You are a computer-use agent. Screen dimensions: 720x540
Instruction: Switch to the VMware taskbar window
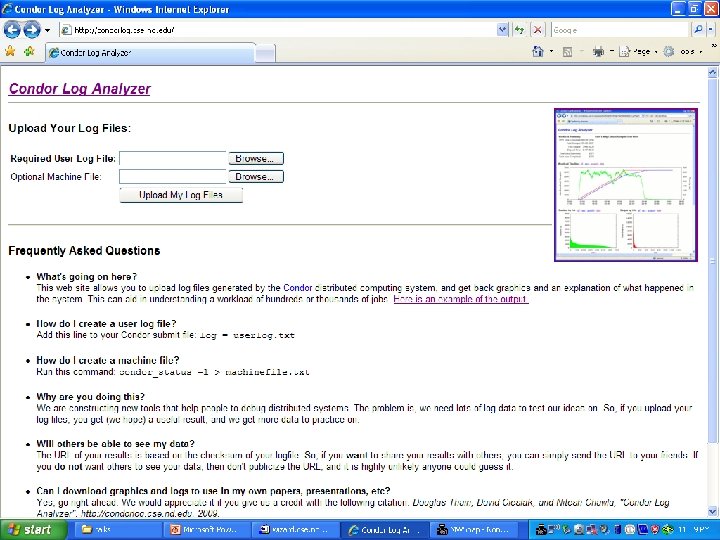(474, 530)
